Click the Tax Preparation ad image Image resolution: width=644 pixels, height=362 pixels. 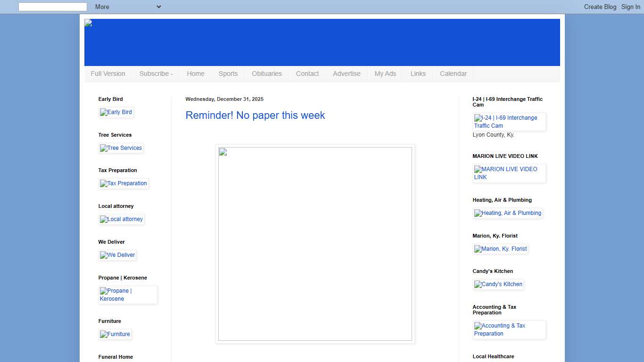124,183
